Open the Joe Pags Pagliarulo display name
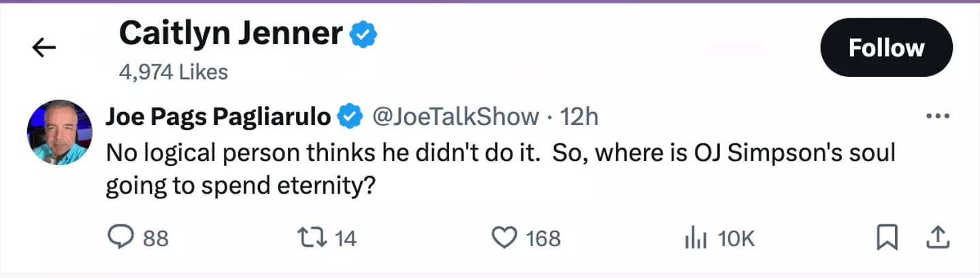The image size is (980, 278). coord(218,117)
